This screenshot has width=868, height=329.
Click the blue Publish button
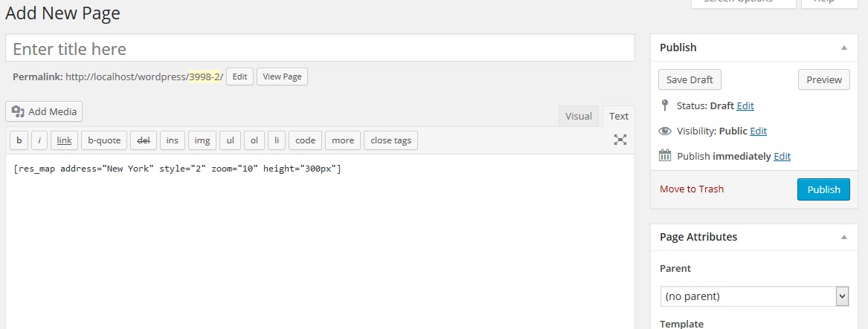click(823, 189)
